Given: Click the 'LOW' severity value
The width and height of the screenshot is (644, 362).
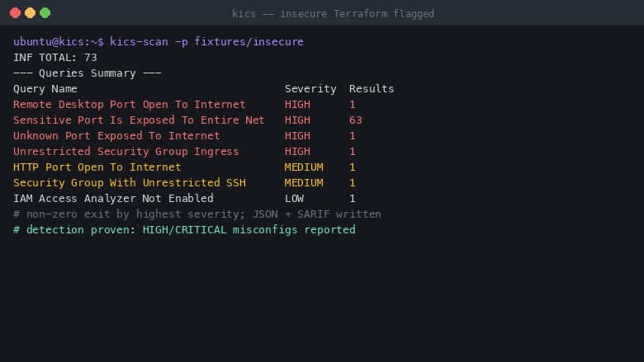Looking at the screenshot, I should [x=294, y=199].
